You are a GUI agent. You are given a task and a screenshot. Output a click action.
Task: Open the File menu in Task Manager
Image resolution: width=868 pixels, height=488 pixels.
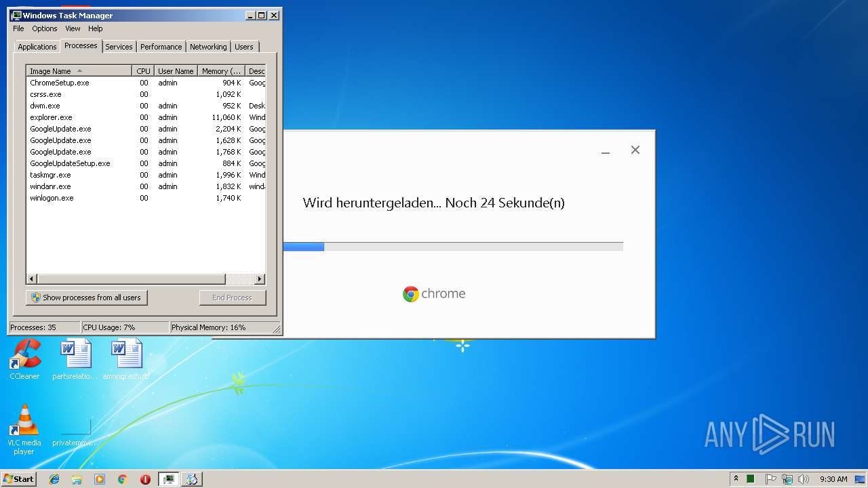(18, 28)
